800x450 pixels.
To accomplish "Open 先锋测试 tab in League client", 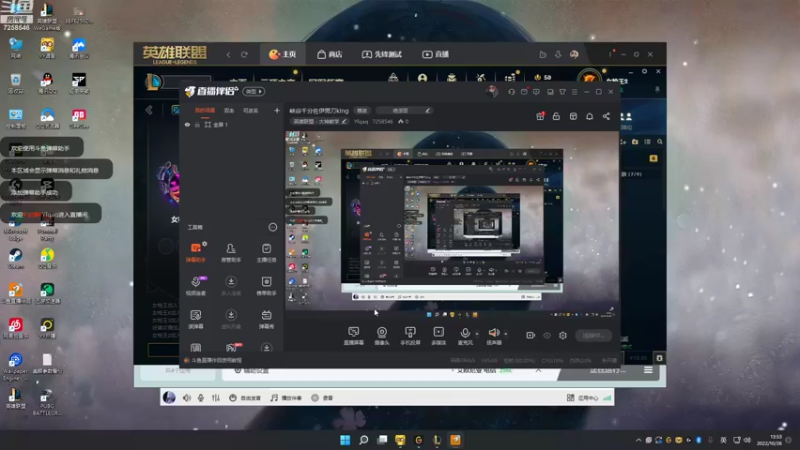I will (382, 54).
